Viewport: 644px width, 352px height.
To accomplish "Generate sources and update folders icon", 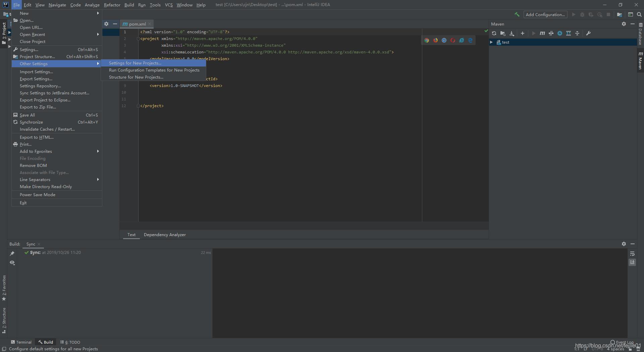I will (x=503, y=33).
